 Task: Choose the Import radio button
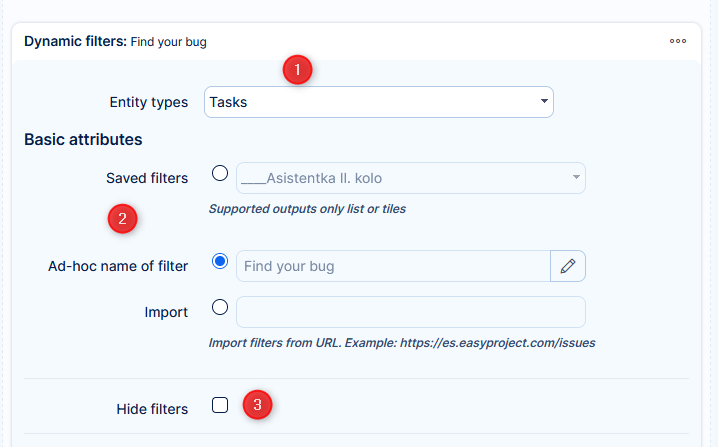pyautogui.click(x=221, y=307)
